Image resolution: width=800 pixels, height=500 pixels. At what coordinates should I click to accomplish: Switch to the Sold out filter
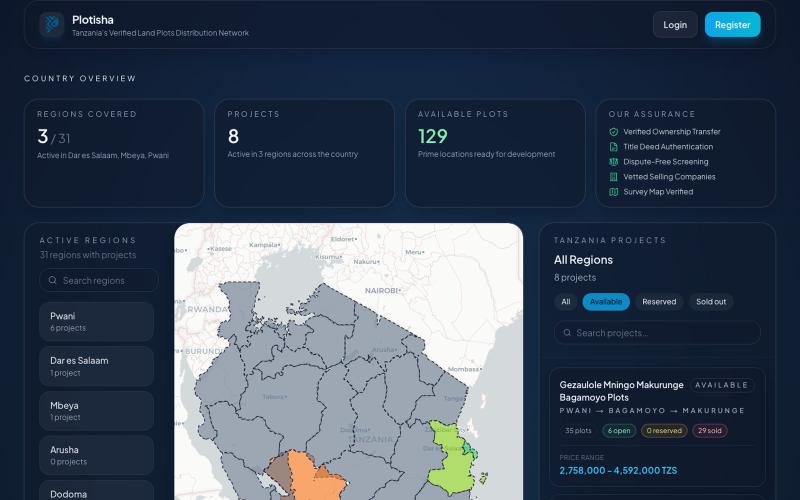point(711,302)
